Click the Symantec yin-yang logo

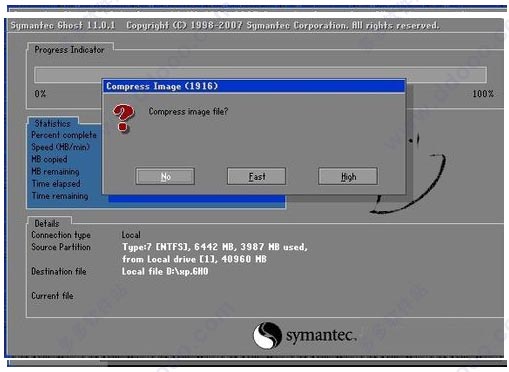pos(267,335)
